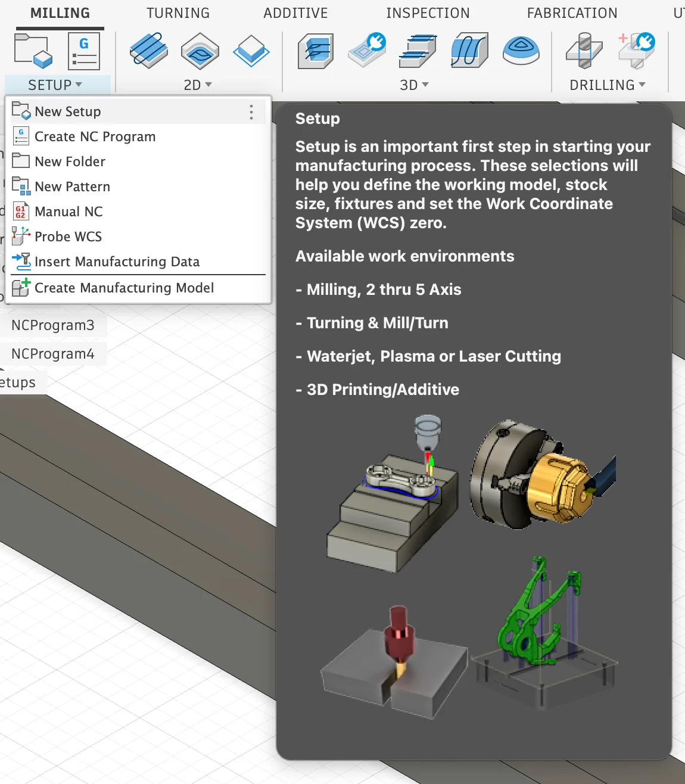Select the 2D Adaptive Clearing tool
The width and height of the screenshot is (685, 784).
point(148,51)
